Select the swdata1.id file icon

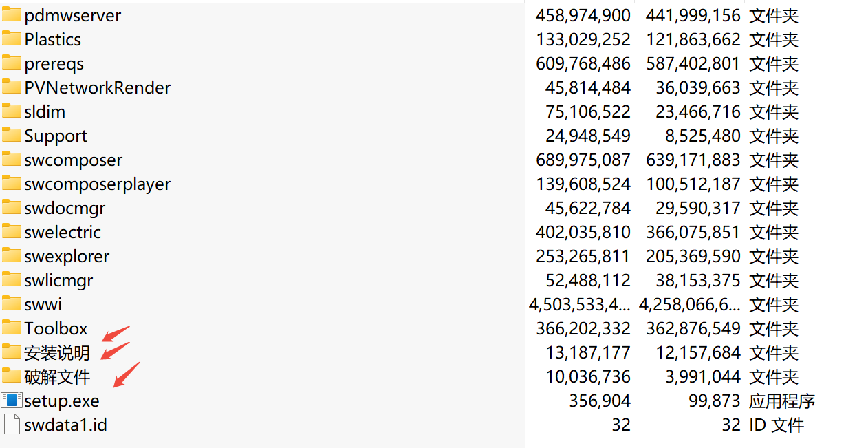(11, 424)
